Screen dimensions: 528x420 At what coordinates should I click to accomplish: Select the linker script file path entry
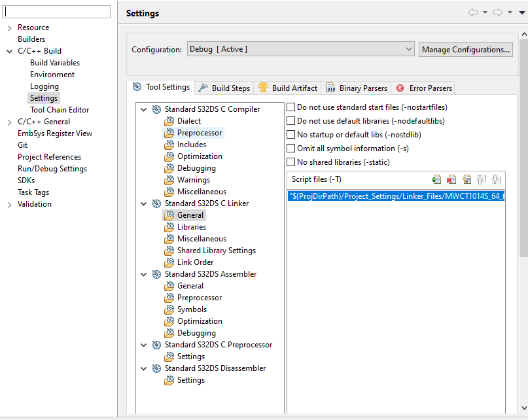click(x=395, y=196)
